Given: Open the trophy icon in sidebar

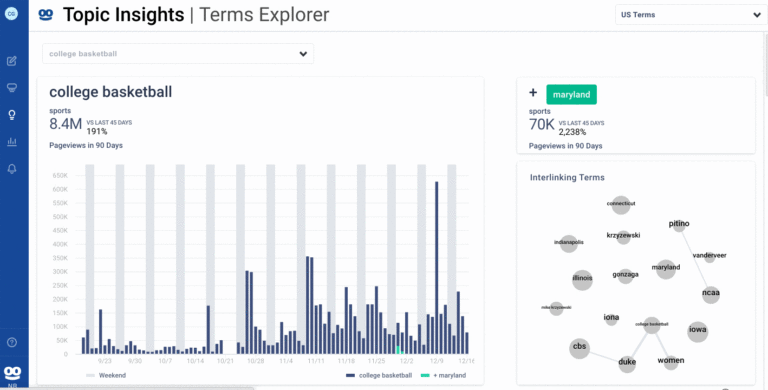Looking at the screenshot, I should point(12,88).
